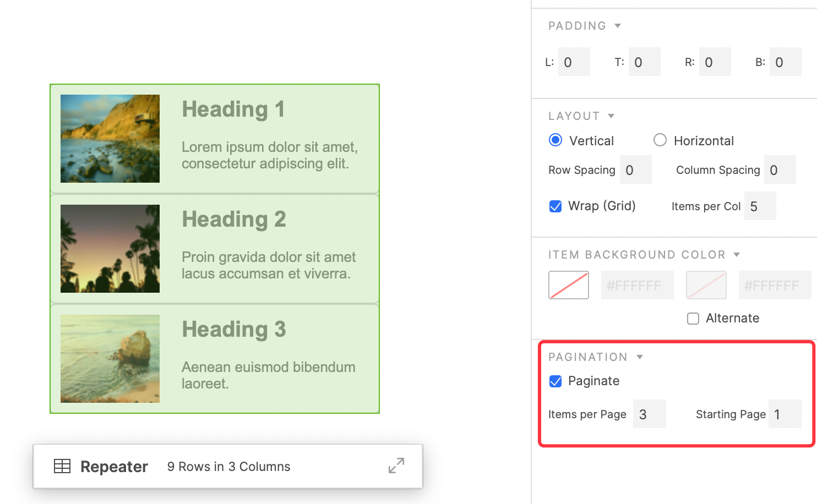The image size is (817, 504).
Task: Select the Vertical layout radio button
Action: [555, 140]
